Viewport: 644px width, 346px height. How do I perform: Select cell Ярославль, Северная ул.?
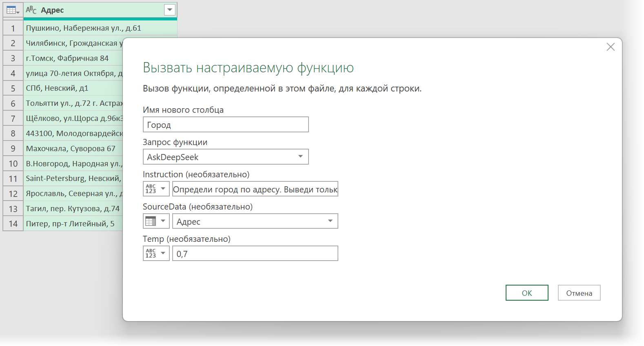pyautogui.click(x=73, y=194)
